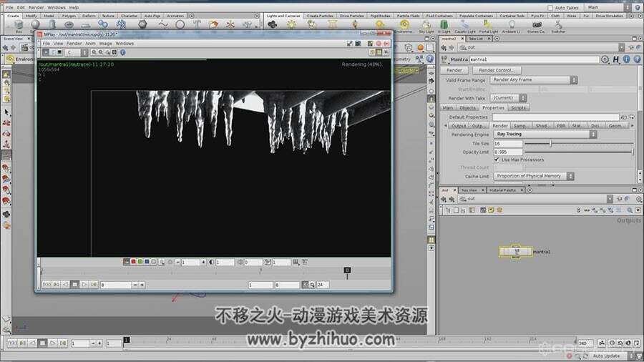Open the Rendering Engine dropdown

(x=545, y=134)
